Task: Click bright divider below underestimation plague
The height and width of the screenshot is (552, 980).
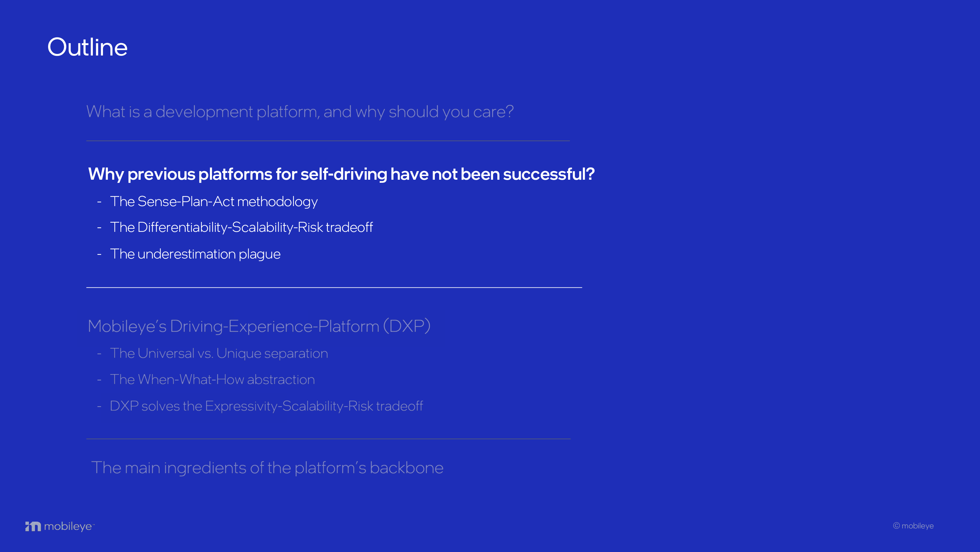Action: tap(334, 287)
